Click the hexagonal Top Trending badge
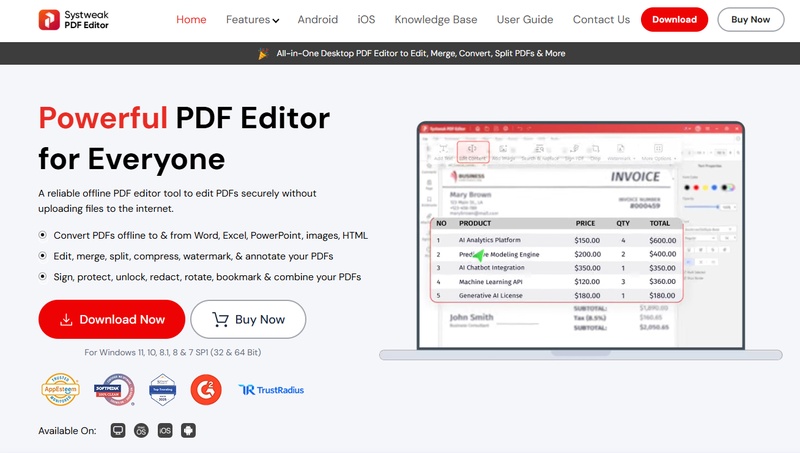This screenshot has width=800, height=453. [163, 389]
